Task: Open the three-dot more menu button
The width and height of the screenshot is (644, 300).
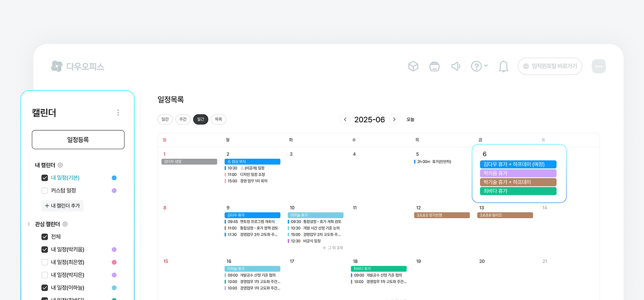Action: 599,66
